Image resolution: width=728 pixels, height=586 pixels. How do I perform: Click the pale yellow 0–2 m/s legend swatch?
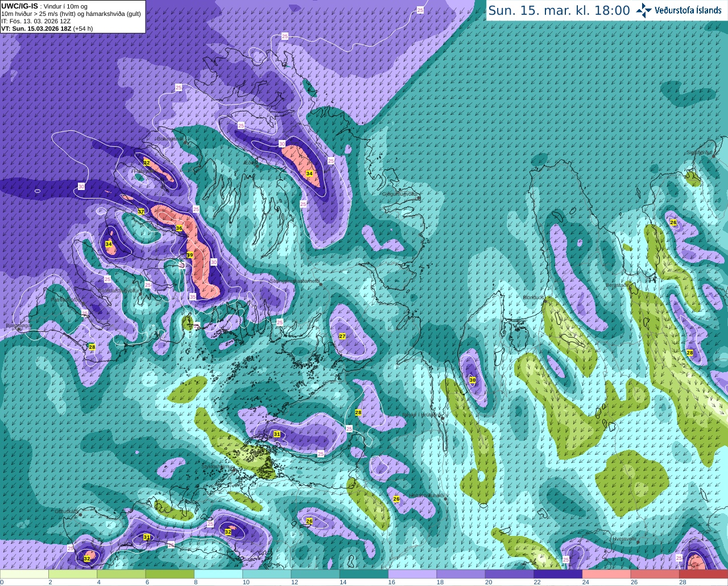[24, 573]
